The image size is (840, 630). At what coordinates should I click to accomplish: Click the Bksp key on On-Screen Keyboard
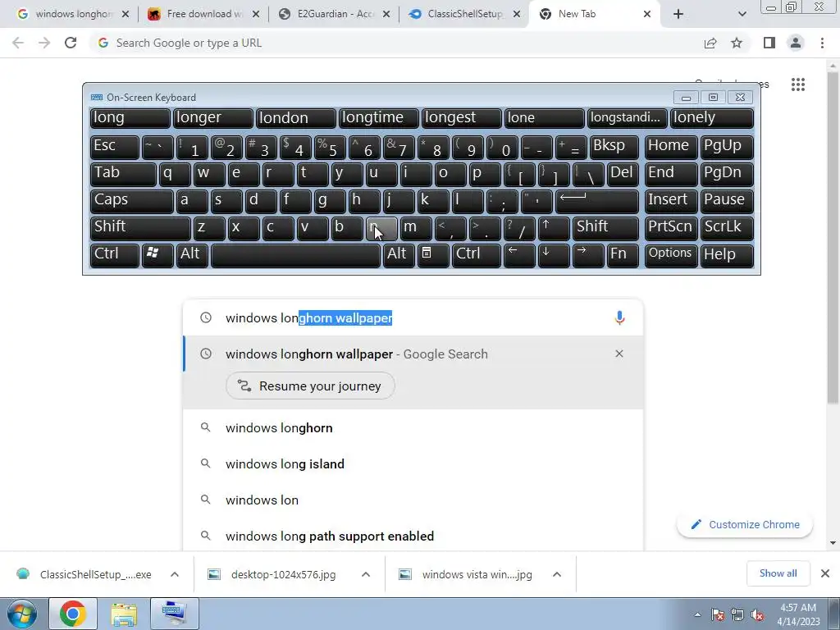[614, 148]
